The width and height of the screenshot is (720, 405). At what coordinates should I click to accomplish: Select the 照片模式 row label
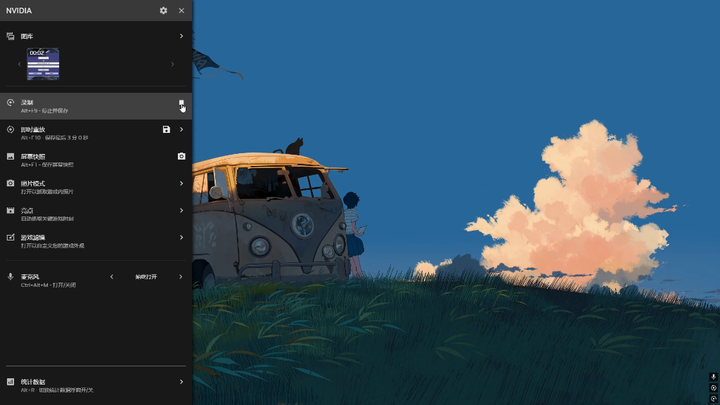click(x=33, y=183)
